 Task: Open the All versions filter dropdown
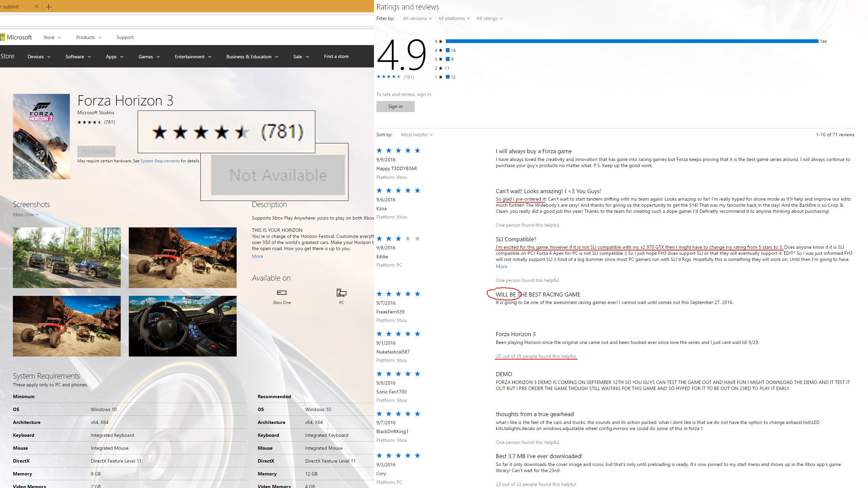pos(417,18)
